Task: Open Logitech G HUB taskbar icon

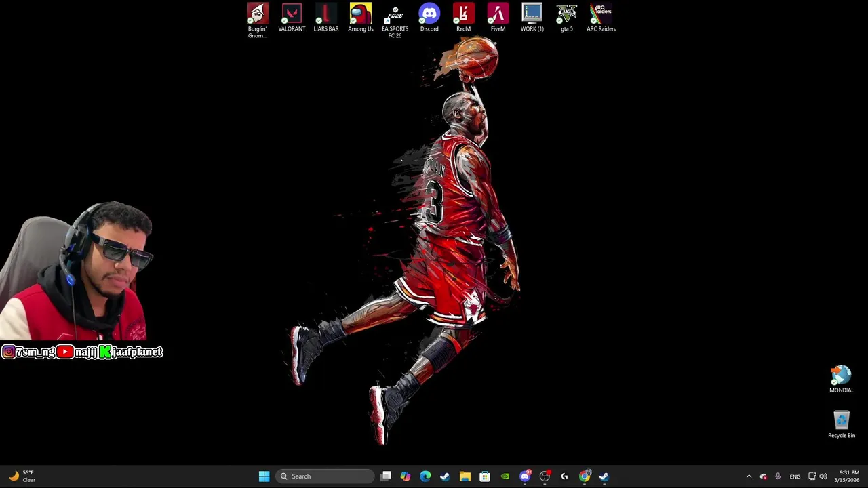Action: click(x=564, y=476)
